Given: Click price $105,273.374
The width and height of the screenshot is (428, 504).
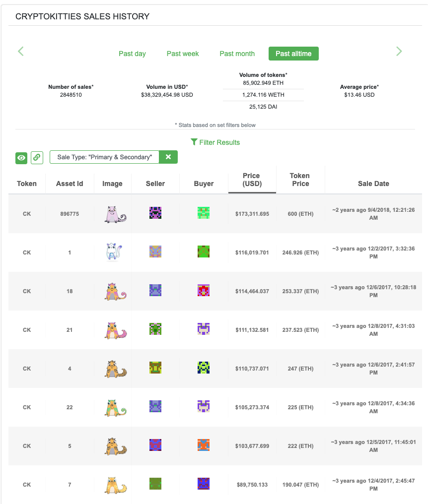Looking at the screenshot, I should coord(252,407).
